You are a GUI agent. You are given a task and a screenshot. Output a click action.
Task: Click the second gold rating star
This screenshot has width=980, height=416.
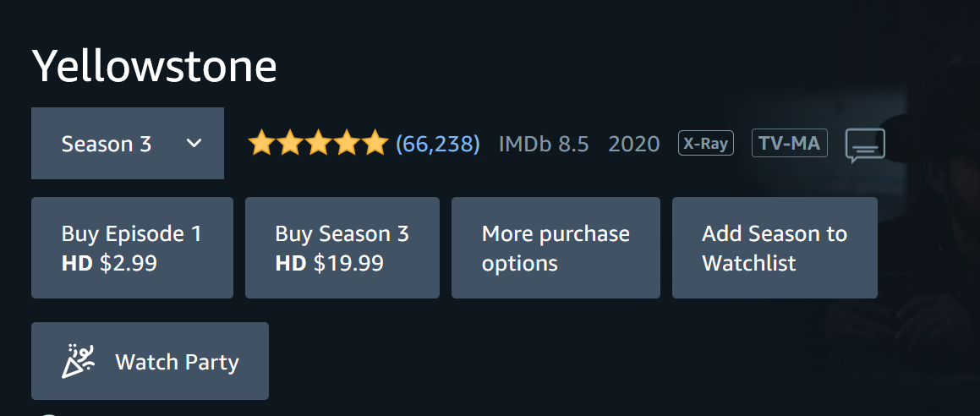tap(290, 142)
